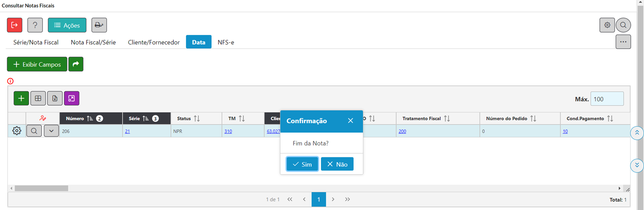The height and width of the screenshot is (210, 644).
Task: Click the green share arrow button
Action: (x=76, y=64)
